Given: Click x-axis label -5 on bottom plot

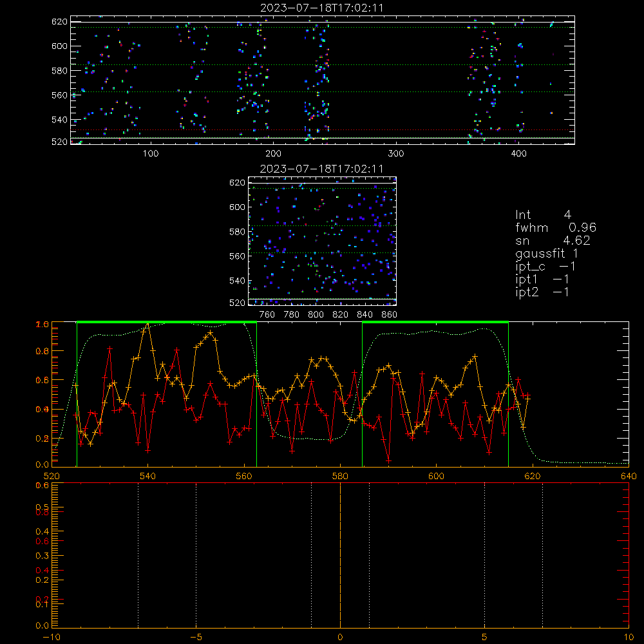Looking at the screenshot, I should pos(196,638).
